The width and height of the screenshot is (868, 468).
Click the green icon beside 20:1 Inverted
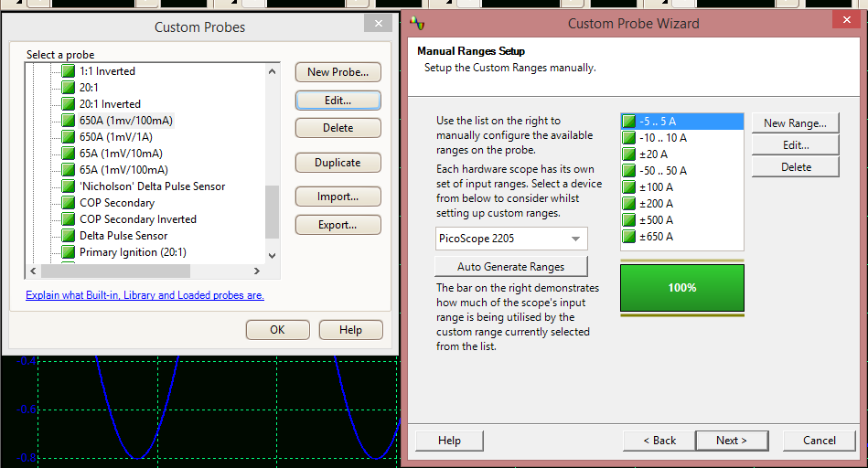pos(68,104)
